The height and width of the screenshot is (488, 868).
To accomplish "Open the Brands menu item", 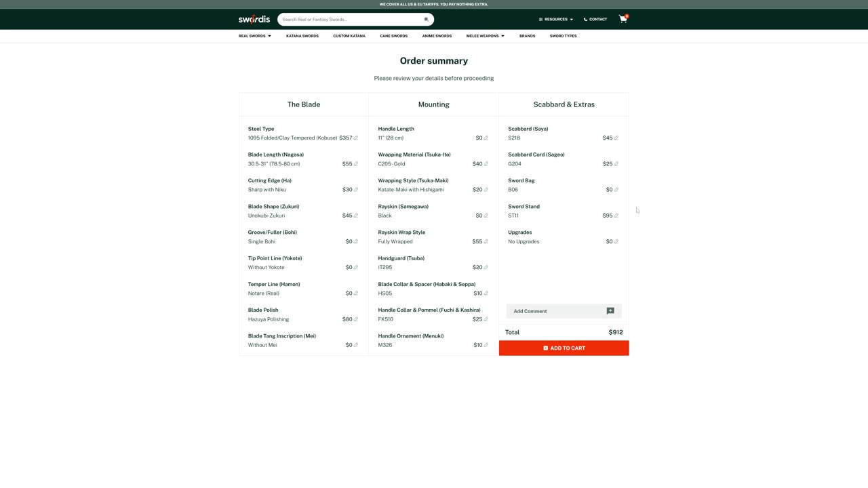I will pos(528,36).
